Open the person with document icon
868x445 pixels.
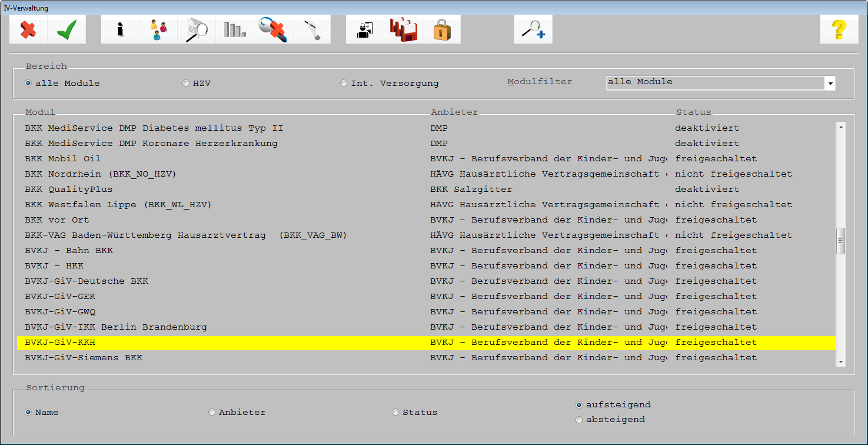tap(365, 29)
